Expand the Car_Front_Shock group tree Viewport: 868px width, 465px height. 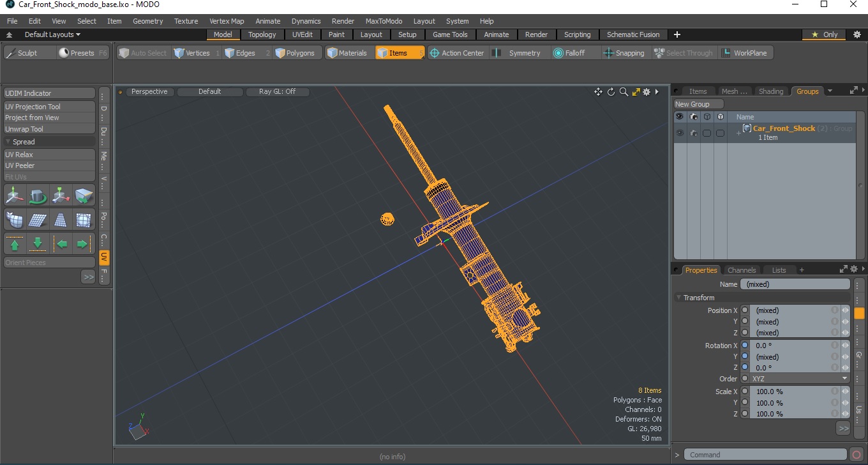(738, 133)
